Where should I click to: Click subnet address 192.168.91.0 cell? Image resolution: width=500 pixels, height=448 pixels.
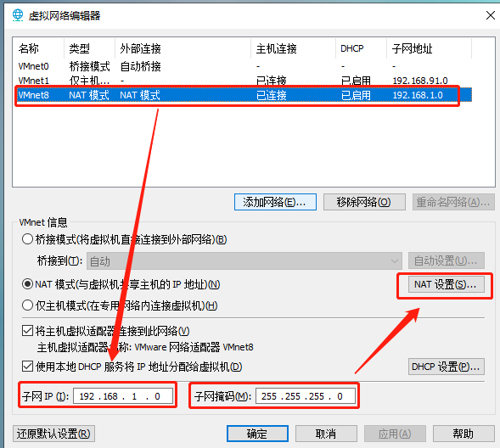(420, 81)
